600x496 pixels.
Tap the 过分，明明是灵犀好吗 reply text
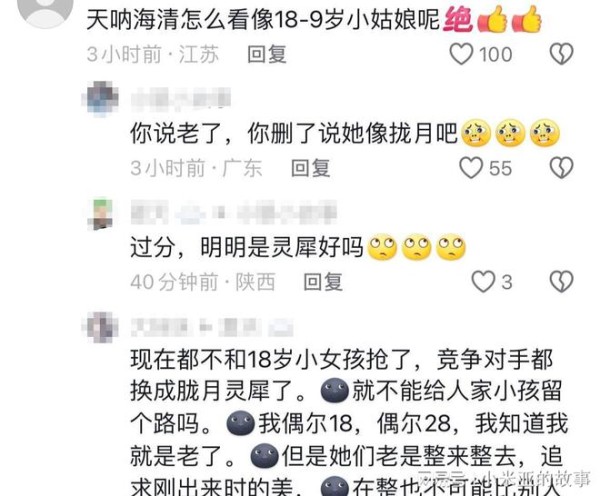click(x=298, y=247)
